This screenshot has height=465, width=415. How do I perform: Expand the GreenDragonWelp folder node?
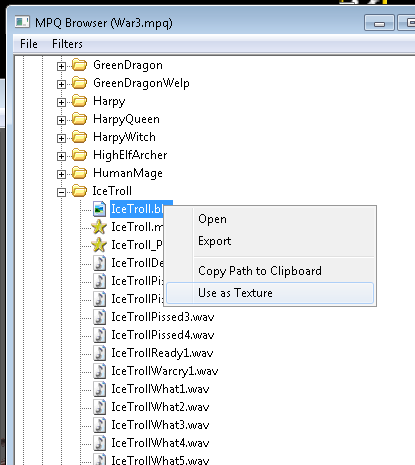tap(61, 84)
